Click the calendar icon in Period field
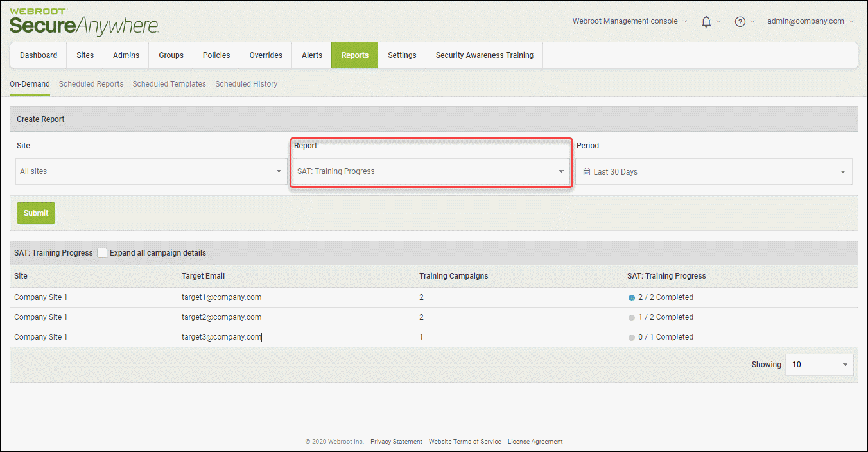Screen dimensions: 868x452 click(x=586, y=172)
